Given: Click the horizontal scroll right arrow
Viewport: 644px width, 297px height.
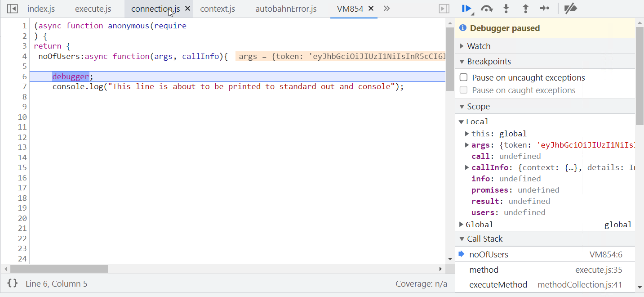Looking at the screenshot, I should (441, 269).
